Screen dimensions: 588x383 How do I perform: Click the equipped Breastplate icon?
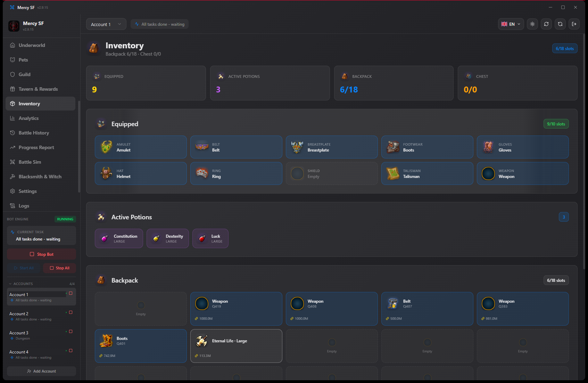pos(297,147)
